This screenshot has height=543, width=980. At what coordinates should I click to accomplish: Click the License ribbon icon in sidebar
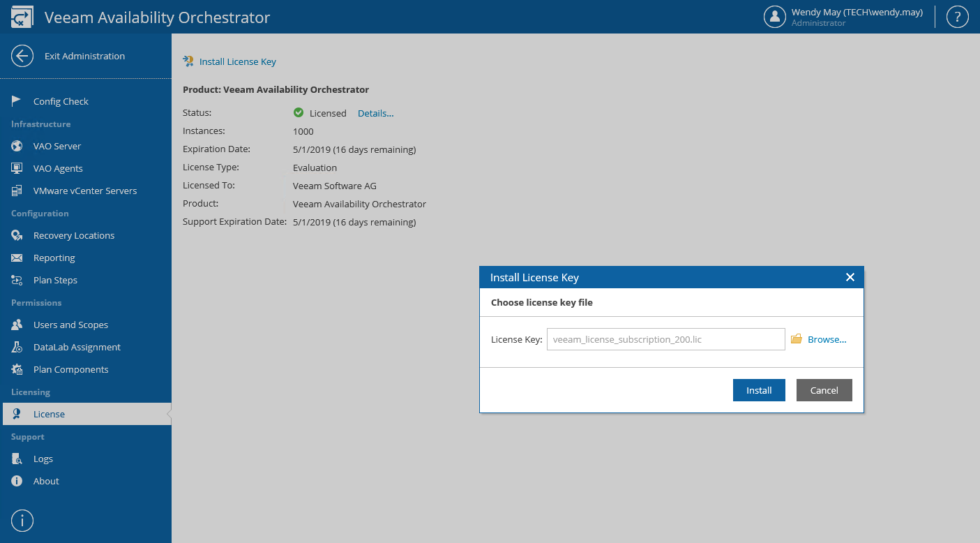[x=17, y=414]
